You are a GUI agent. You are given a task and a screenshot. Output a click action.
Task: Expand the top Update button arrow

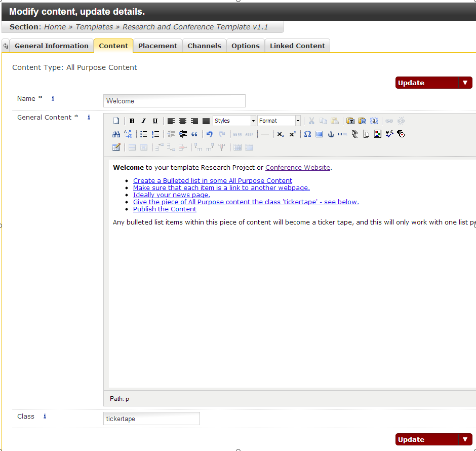pyautogui.click(x=465, y=83)
